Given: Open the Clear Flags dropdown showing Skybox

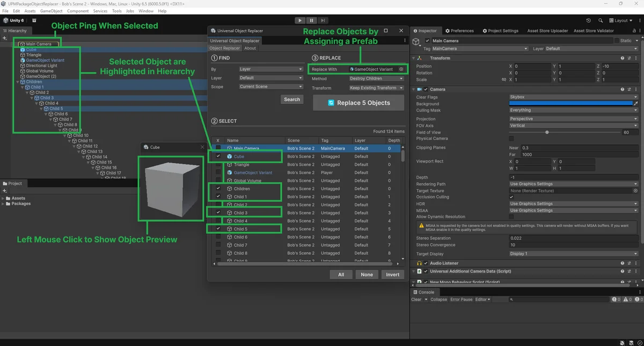Looking at the screenshot, I should (x=573, y=97).
